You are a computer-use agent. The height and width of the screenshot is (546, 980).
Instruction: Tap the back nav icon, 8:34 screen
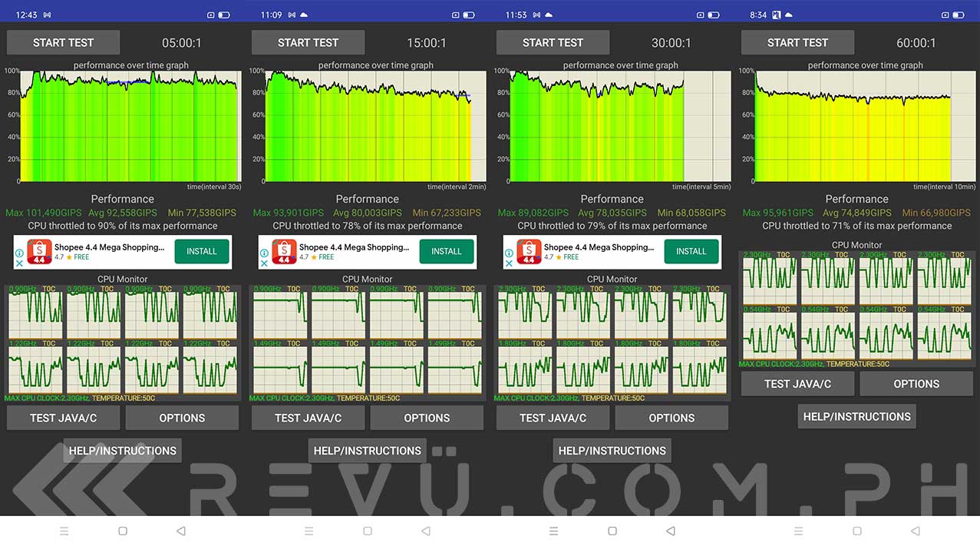coord(916,531)
